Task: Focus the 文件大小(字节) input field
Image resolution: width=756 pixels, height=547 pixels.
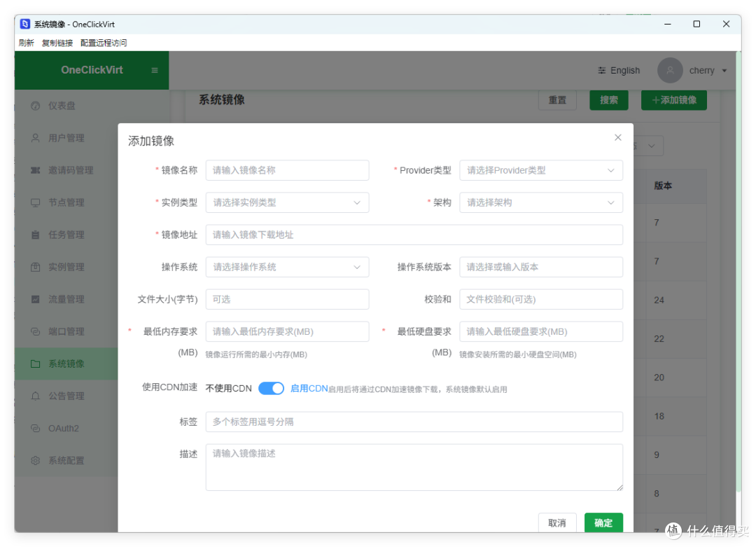Action: point(288,299)
